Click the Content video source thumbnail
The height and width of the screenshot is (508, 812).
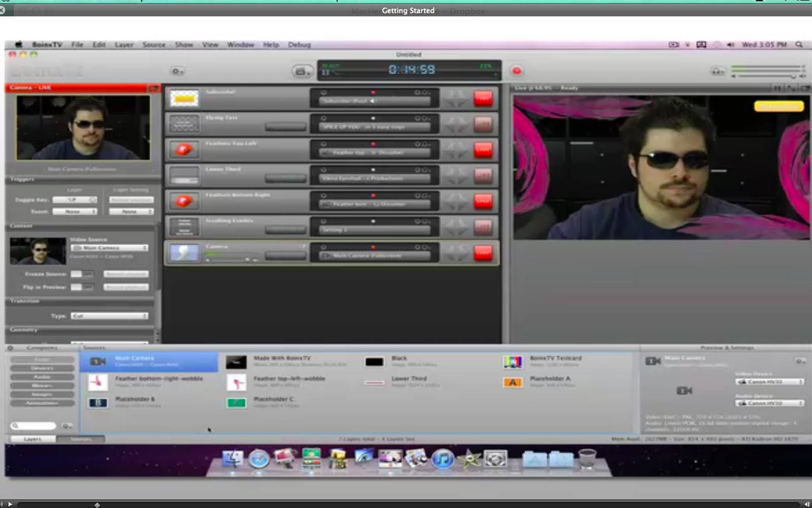[x=38, y=251]
